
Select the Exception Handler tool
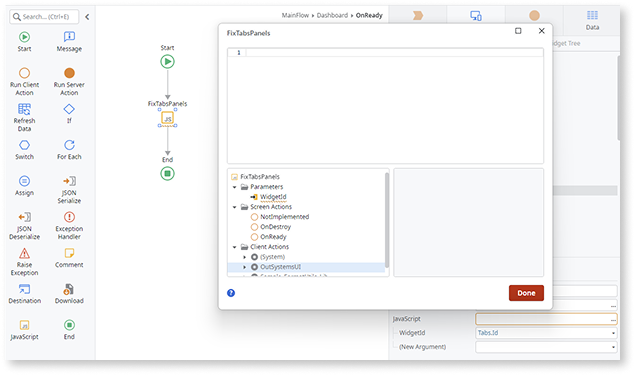69,226
